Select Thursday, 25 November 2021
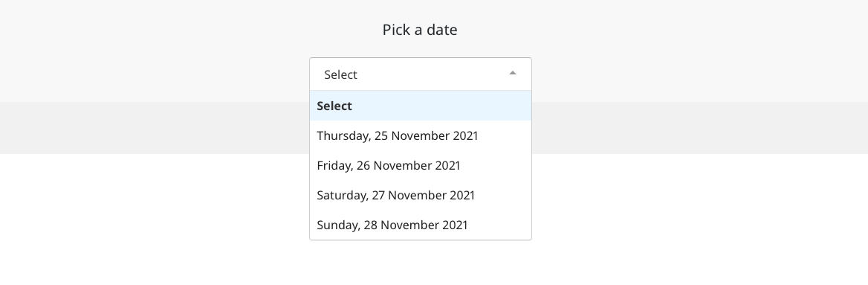The height and width of the screenshot is (285, 868). [x=420, y=136]
